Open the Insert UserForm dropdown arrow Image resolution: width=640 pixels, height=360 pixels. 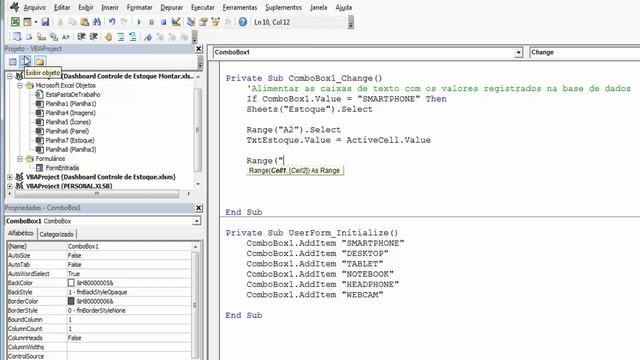(36, 22)
